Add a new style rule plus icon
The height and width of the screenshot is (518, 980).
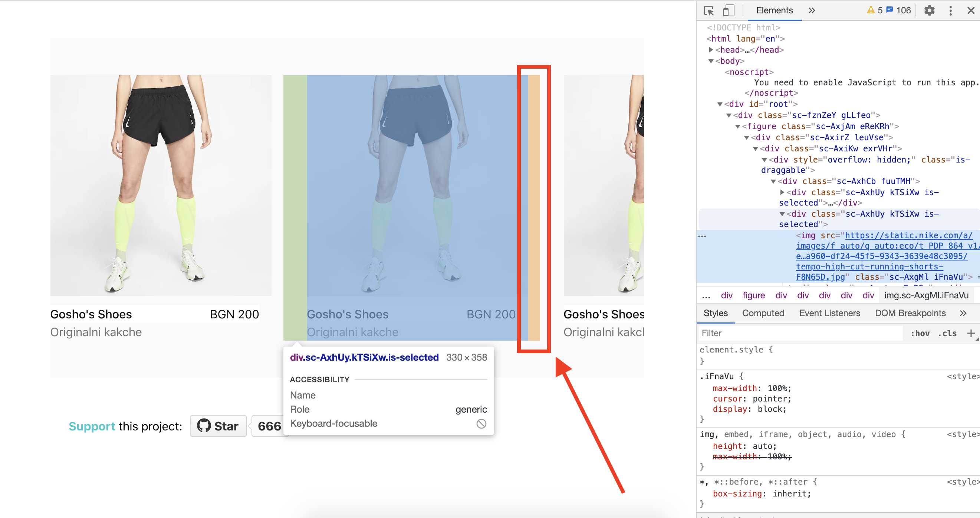(970, 333)
